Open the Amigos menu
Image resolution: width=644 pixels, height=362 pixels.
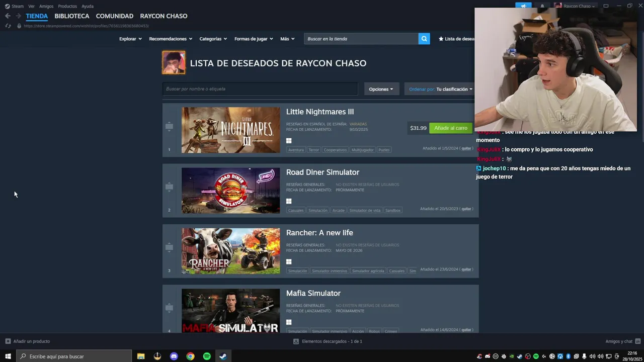coord(46,6)
